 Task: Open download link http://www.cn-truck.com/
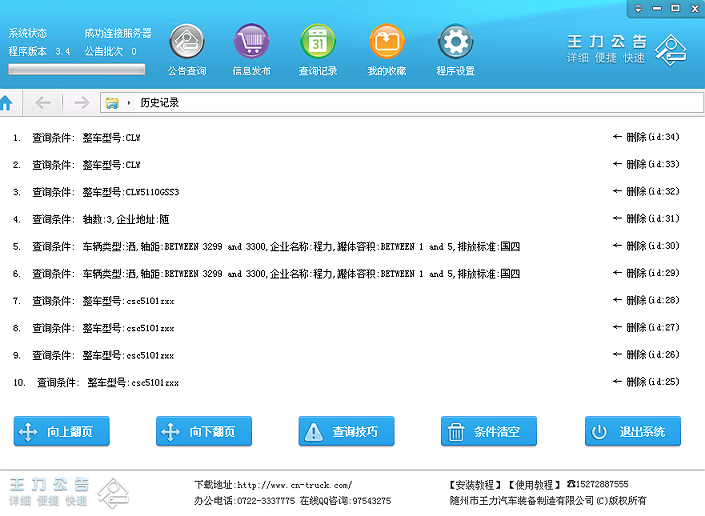click(294, 485)
